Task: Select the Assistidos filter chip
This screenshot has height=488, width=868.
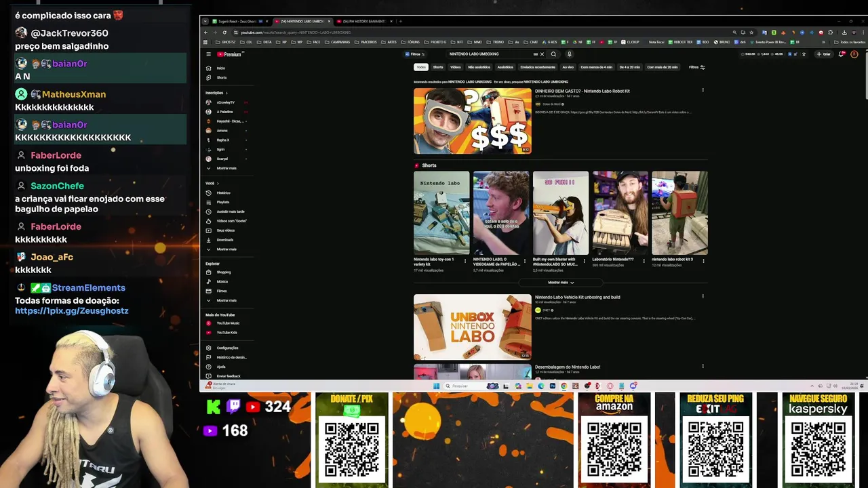Action: [x=505, y=67]
